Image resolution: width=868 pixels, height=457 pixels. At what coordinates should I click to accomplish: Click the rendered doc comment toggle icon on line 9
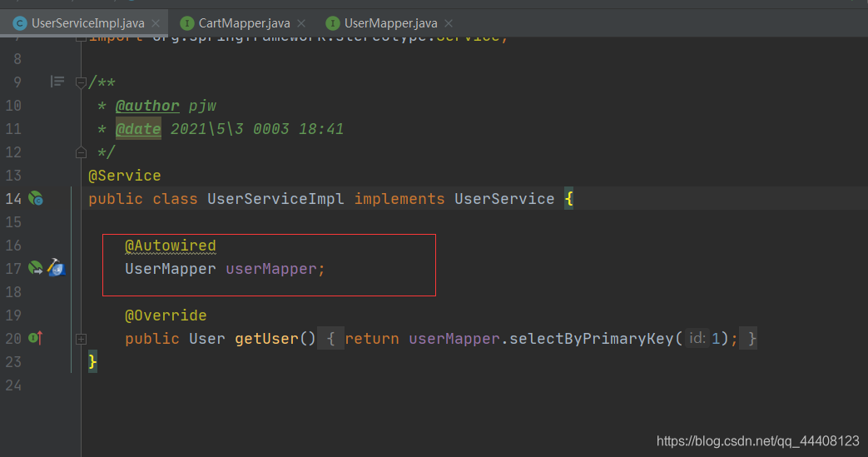[57, 82]
